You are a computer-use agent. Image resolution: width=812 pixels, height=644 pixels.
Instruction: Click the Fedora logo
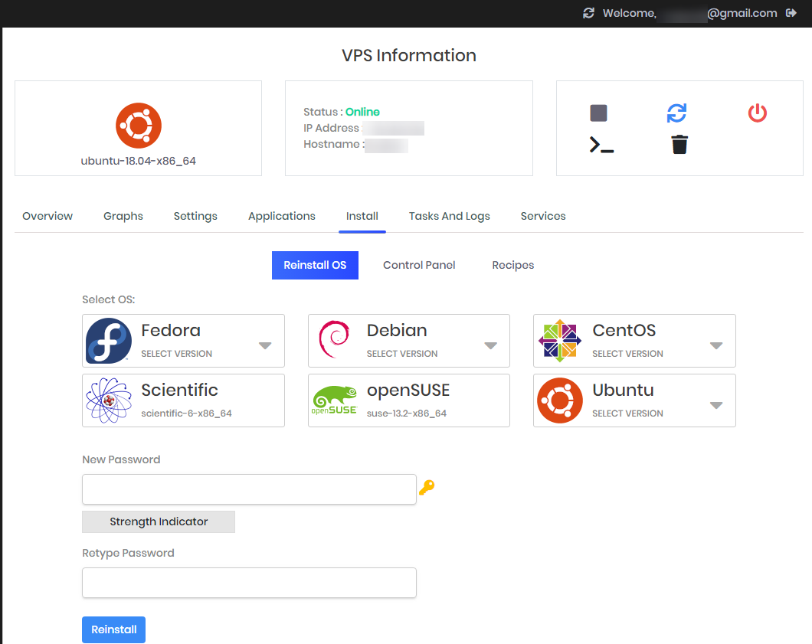pos(109,341)
